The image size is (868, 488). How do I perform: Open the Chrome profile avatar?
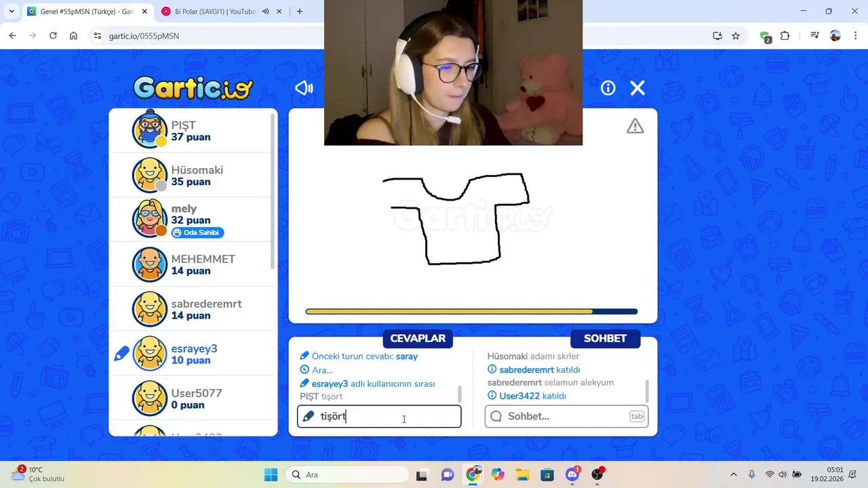835,36
